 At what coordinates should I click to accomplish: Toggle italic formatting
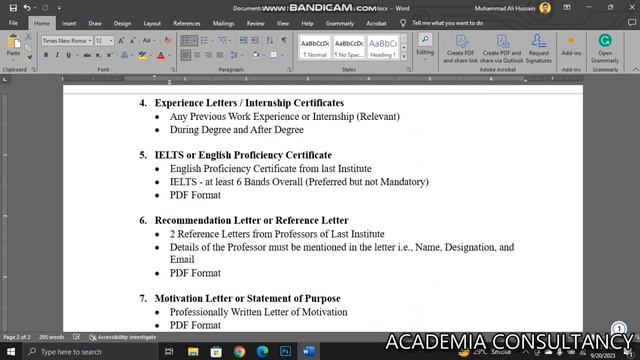tap(57, 55)
